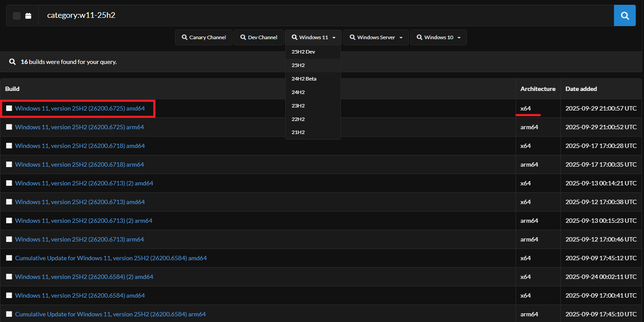Viewport: 644px width, 322px height.
Task: Select 24H2 Beta from the dropdown menu
Action: point(313,79)
